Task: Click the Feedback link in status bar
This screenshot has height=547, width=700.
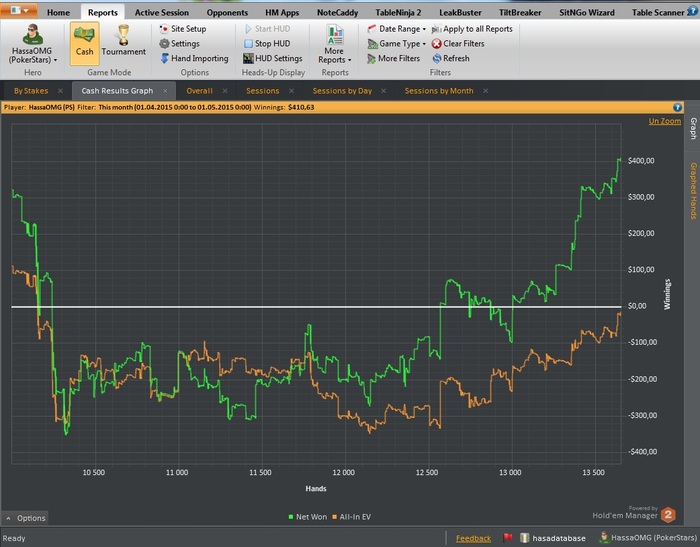Action: pos(473,538)
